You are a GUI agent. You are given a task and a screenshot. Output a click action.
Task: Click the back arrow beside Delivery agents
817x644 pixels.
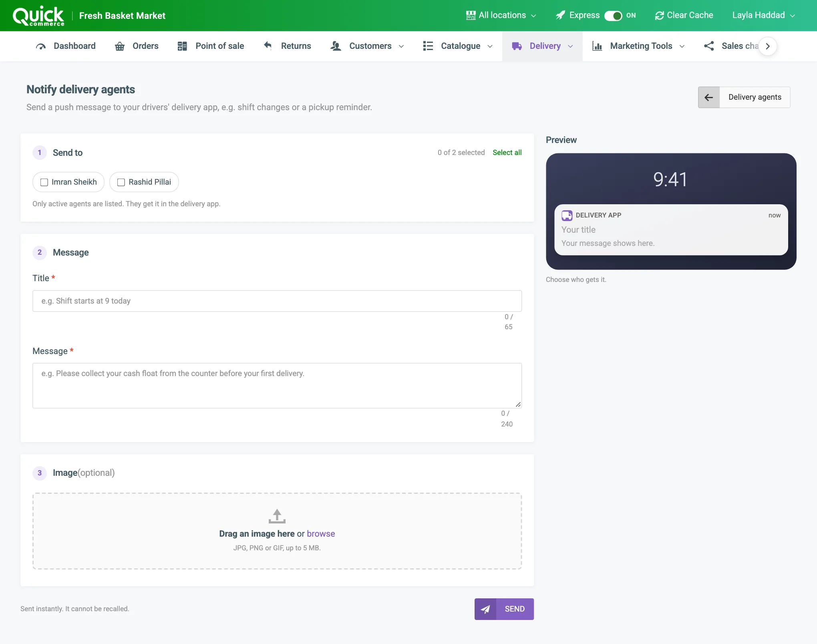pyautogui.click(x=709, y=97)
